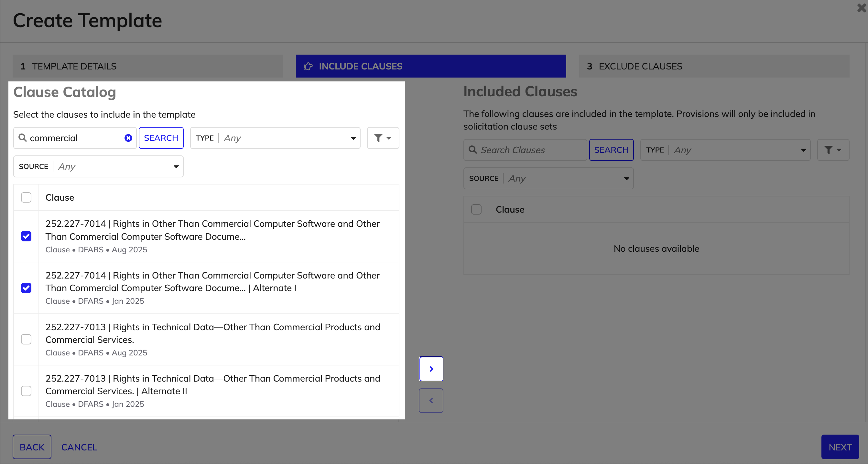Open Included Clauses SOURCE dropdown
The image size is (868, 464).
click(x=548, y=178)
